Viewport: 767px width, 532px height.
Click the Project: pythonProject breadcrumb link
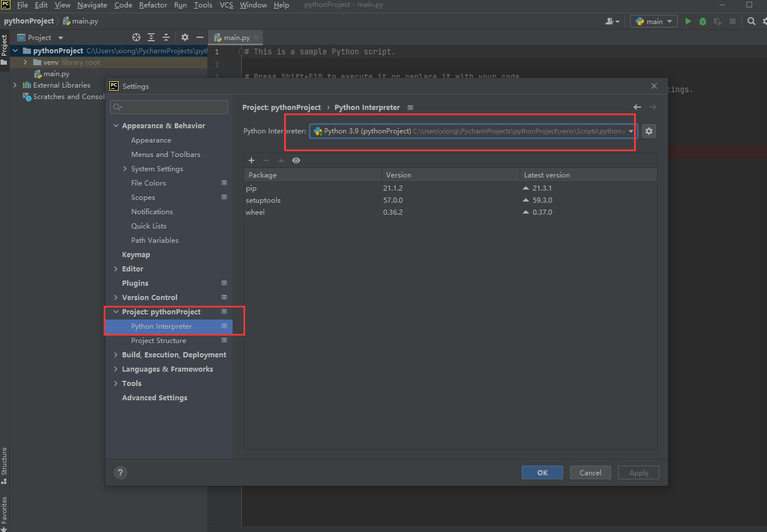281,108
